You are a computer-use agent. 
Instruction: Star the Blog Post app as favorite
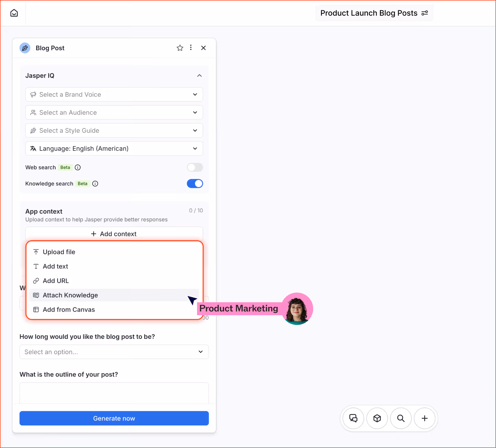click(180, 48)
